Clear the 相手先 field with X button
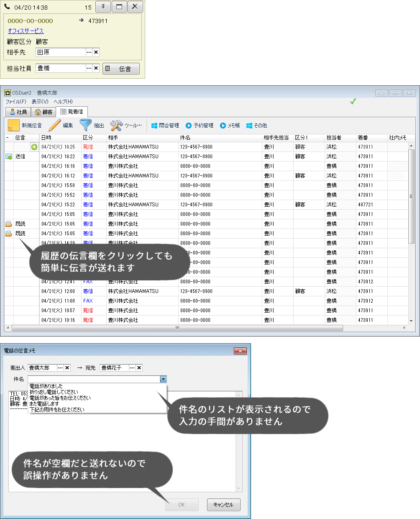420x519 pixels. (x=96, y=52)
